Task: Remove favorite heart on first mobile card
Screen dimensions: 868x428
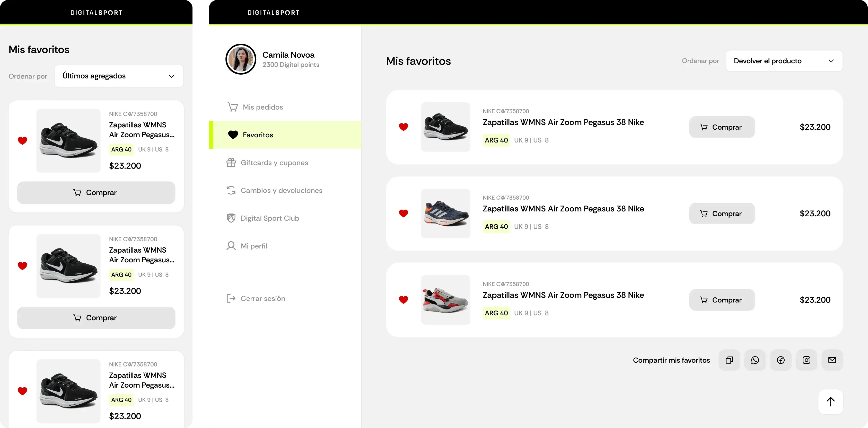Action: pyautogui.click(x=23, y=140)
